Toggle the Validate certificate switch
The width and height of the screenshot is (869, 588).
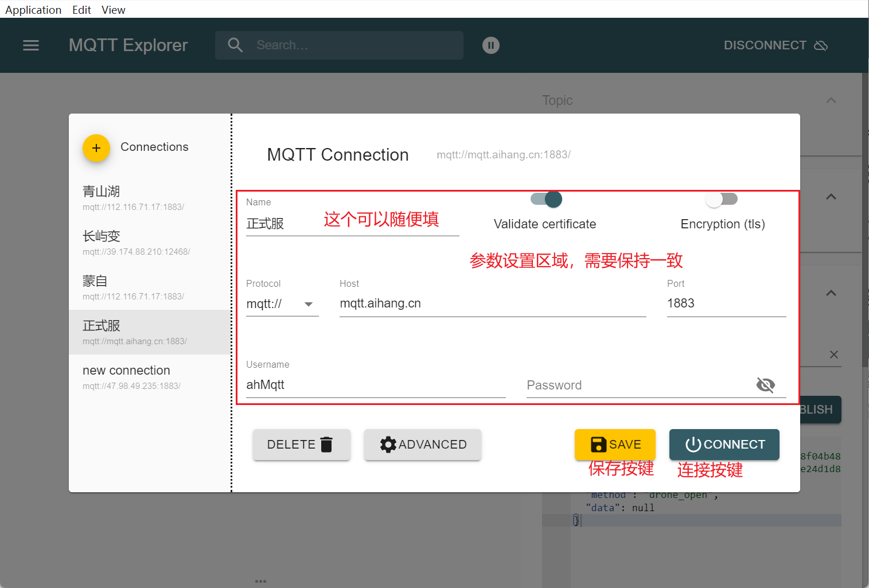click(546, 199)
